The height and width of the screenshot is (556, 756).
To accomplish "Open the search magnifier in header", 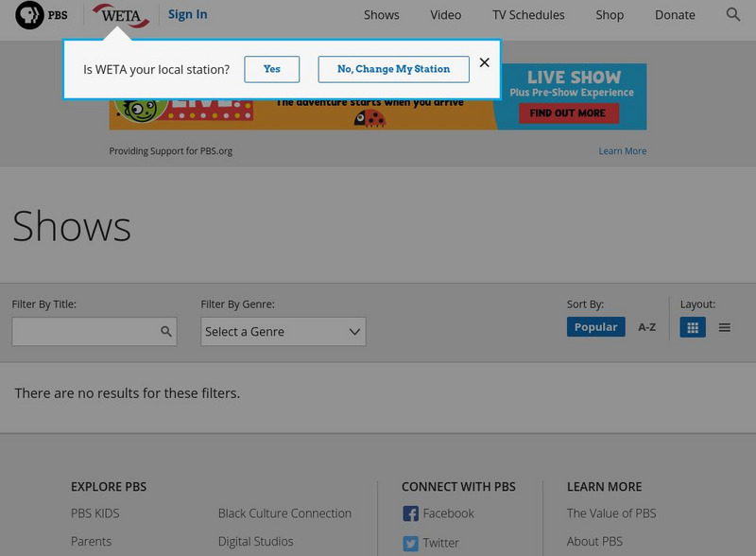I will [733, 14].
